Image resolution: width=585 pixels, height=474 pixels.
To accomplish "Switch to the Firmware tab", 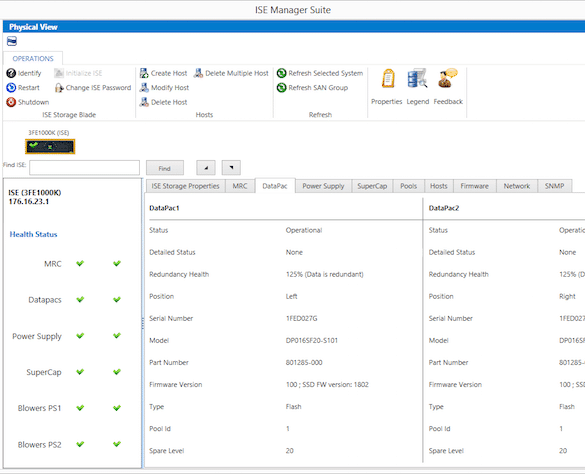I will point(475,186).
